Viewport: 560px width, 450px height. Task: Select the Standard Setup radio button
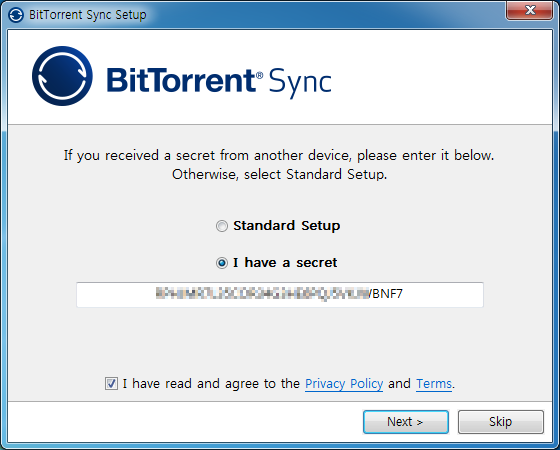(222, 226)
